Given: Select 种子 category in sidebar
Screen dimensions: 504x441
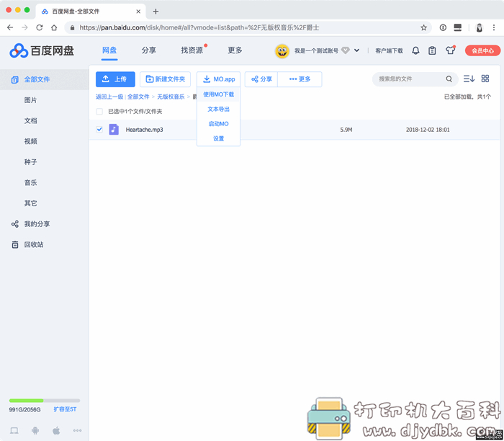Looking at the screenshot, I should coord(30,162).
